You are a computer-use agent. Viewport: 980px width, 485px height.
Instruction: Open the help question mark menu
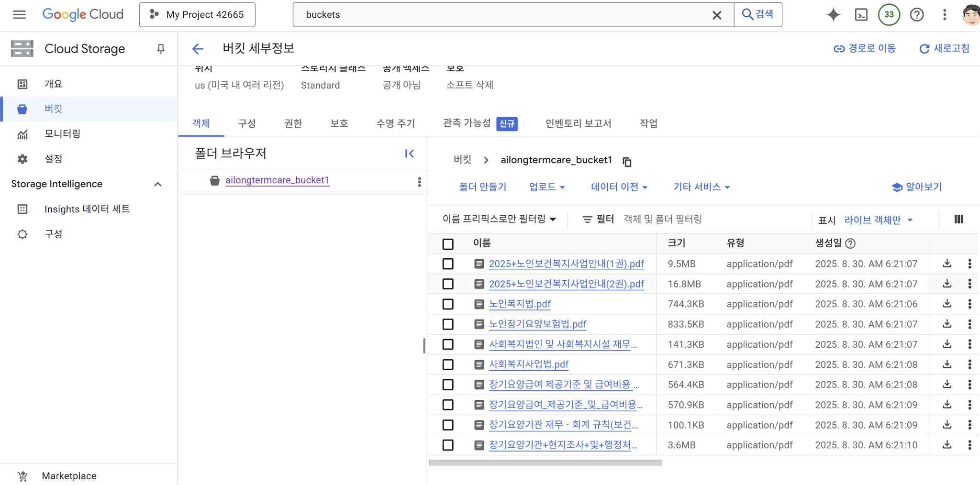click(917, 15)
